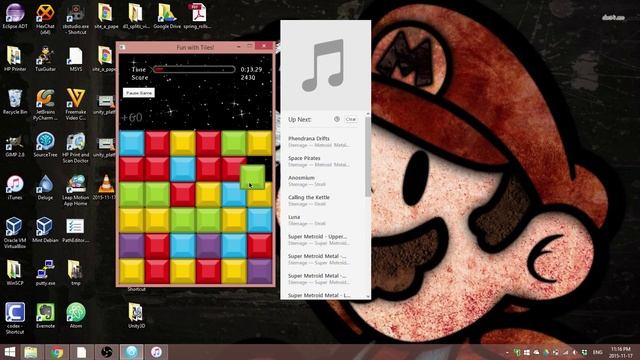The width and height of the screenshot is (640, 360).
Task: Open the codex shortcut on the desktop
Action: point(15,318)
